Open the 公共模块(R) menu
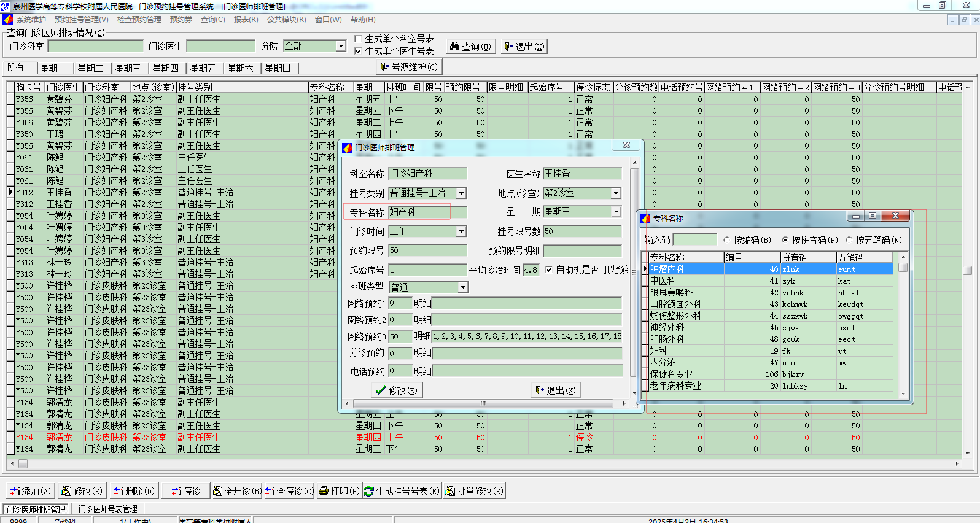Viewport: 980px width, 523px height. click(286, 20)
